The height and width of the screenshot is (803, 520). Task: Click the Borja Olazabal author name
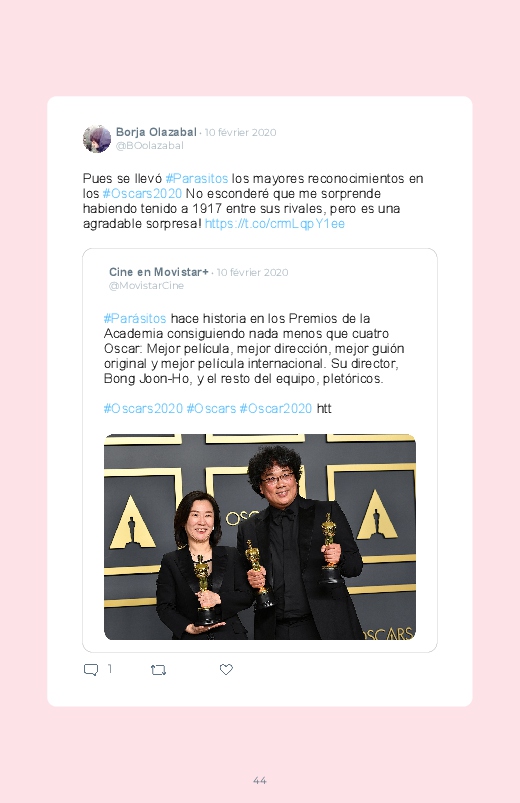[156, 132]
